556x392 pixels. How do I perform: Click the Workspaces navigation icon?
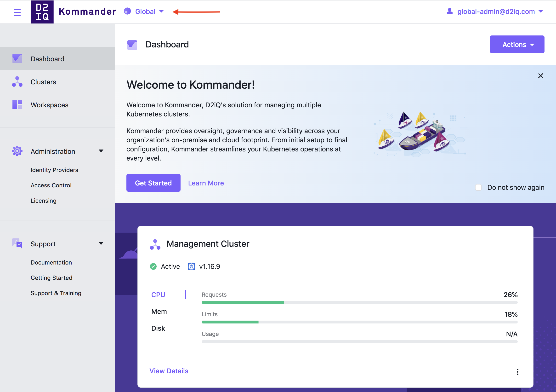pos(17,104)
